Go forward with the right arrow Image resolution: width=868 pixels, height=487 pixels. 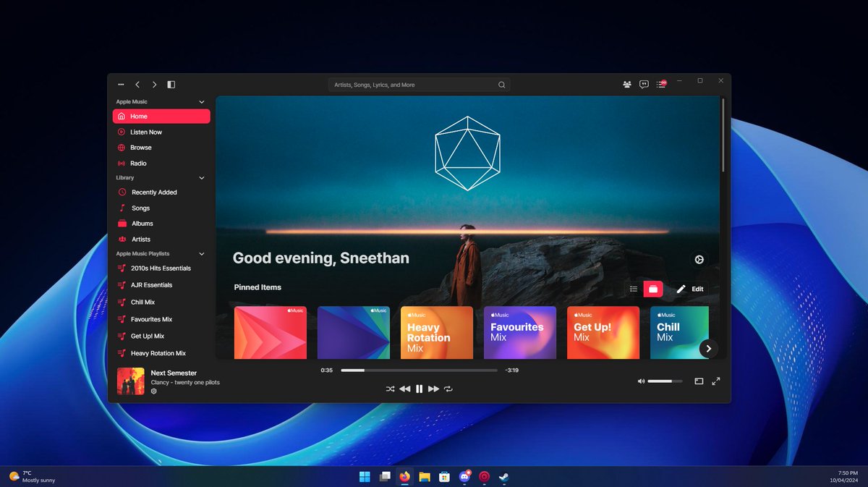[154, 85]
